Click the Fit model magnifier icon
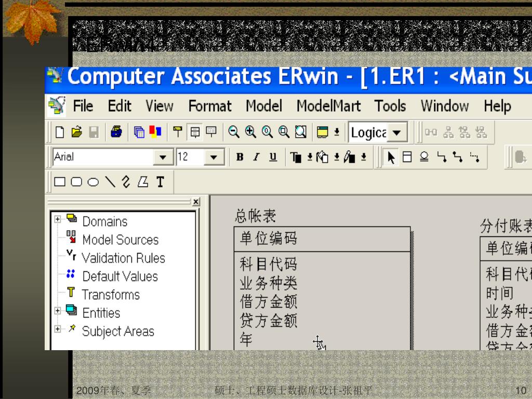 coord(301,132)
